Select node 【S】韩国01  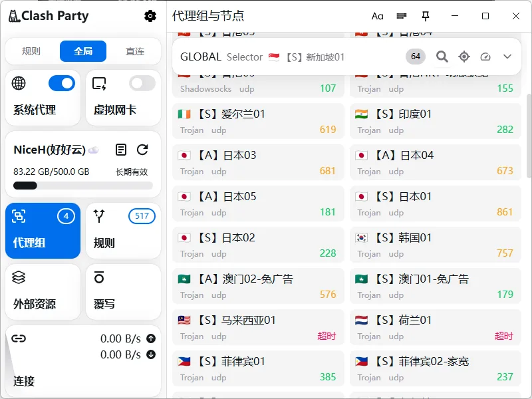point(436,245)
